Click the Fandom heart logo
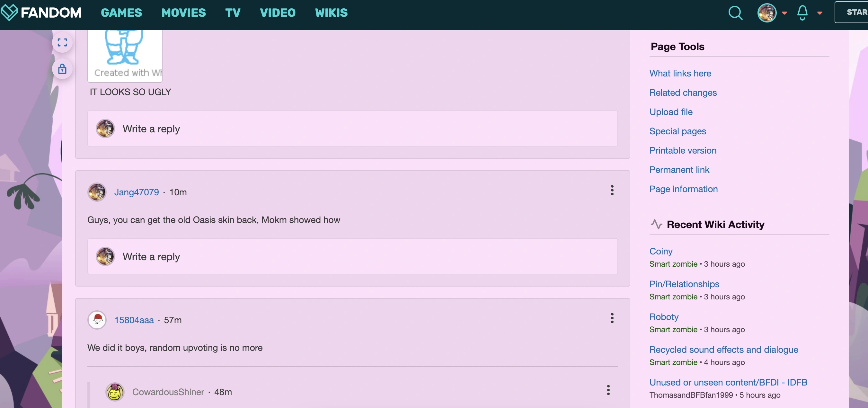The width and height of the screenshot is (868, 408). tap(9, 13)
